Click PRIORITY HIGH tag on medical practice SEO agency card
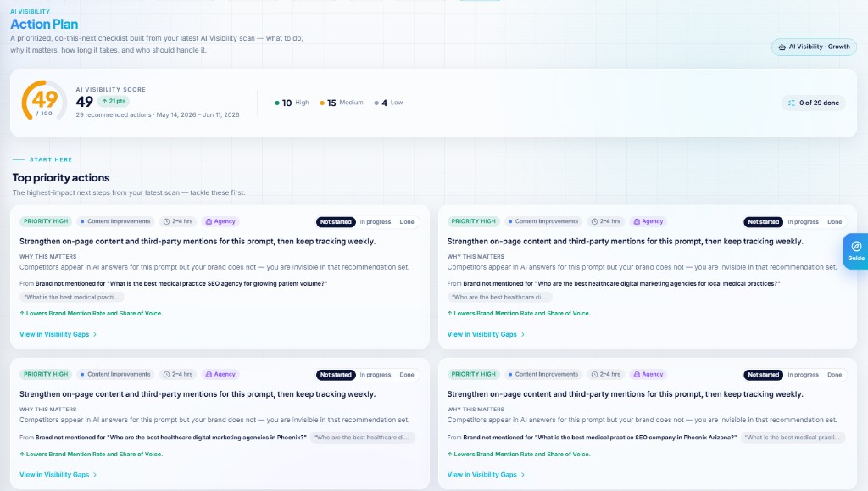Viewport: 868px width, 491px height. click(x=46, y=221)
